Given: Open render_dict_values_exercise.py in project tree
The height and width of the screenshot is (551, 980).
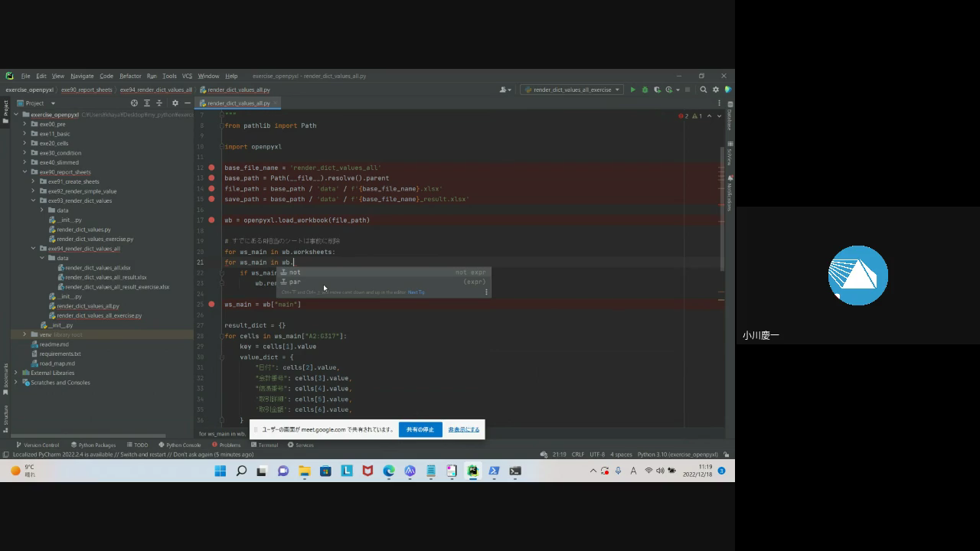Looking at the screenshot, I should (x=94, y=239).
